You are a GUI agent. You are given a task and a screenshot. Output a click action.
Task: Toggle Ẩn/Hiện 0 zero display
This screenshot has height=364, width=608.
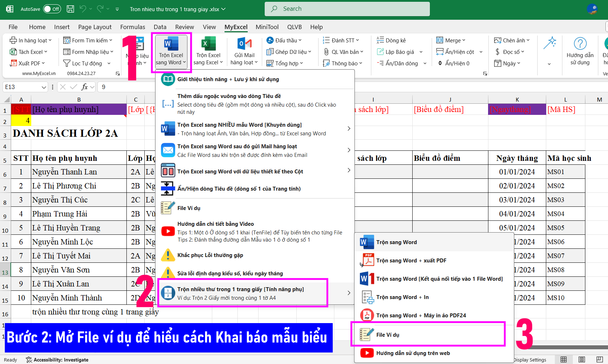pos(457,63)
